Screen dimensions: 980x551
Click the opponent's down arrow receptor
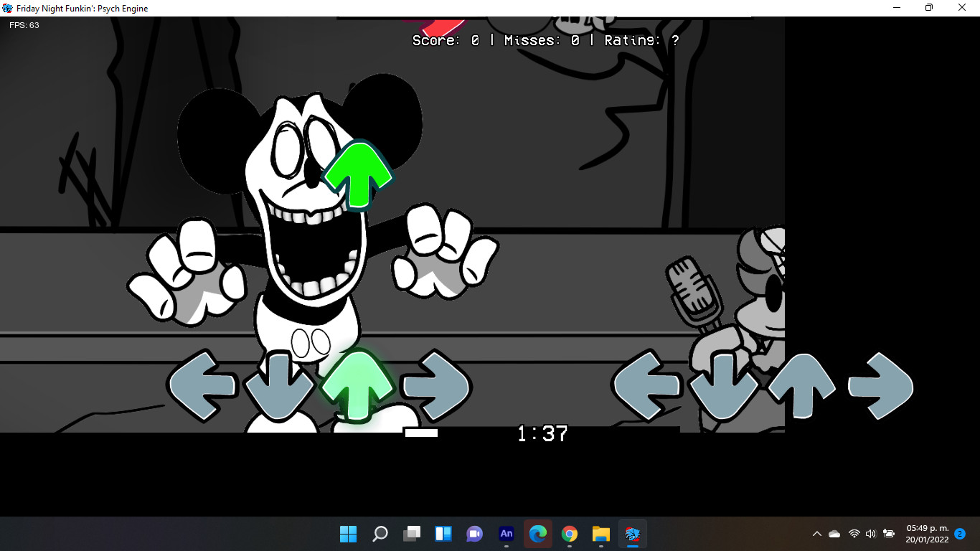[280, 386]
